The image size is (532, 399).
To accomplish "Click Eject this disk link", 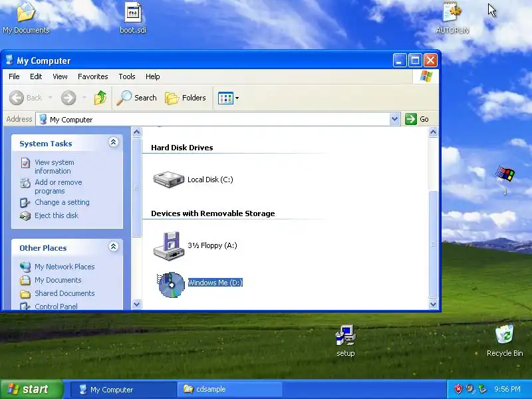I will (x=57, y=215).
